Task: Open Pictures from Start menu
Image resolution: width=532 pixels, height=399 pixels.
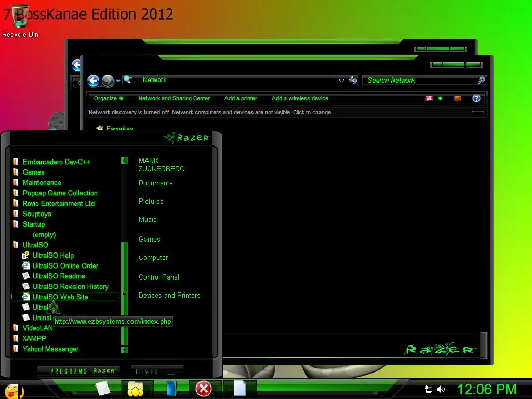Action: tap(151, 201)
